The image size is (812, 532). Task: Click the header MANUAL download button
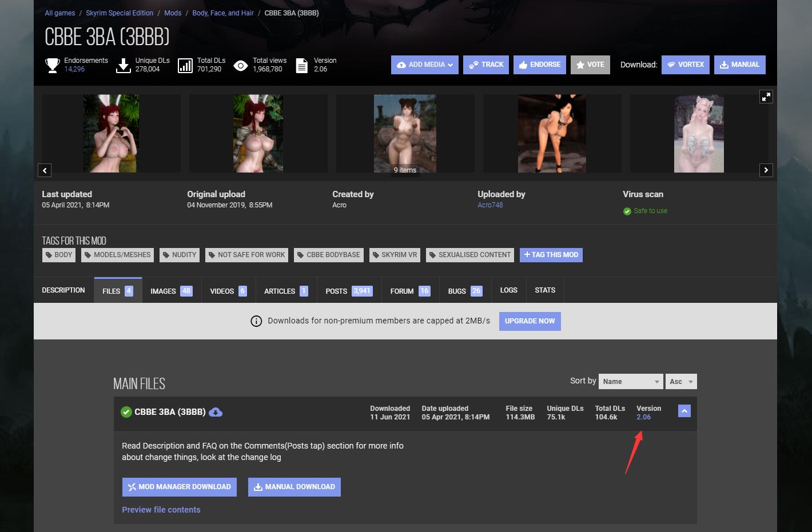(740, 65)
